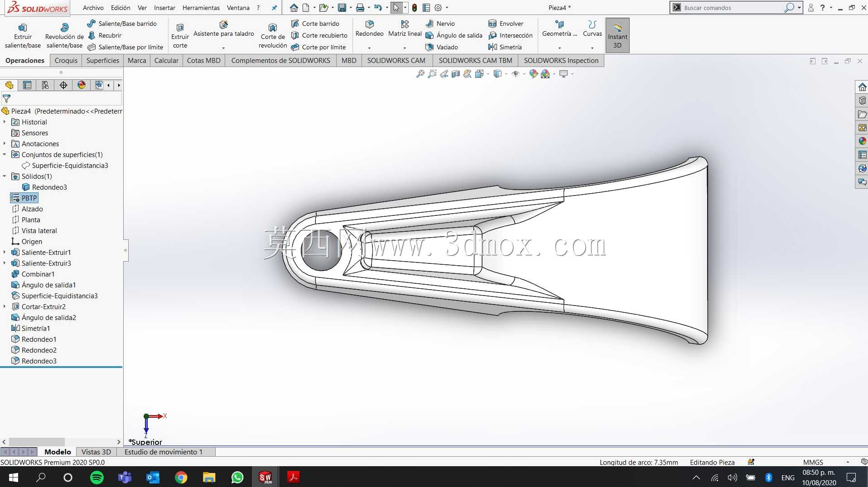
Task: Click Simetría mirror tool
Action: (x=505, y=47)
